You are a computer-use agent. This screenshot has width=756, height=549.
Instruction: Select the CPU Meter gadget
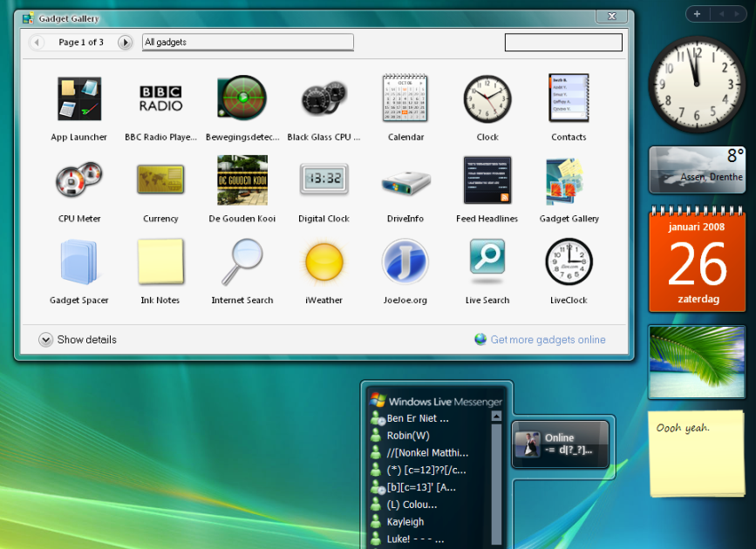coord(79,180)
